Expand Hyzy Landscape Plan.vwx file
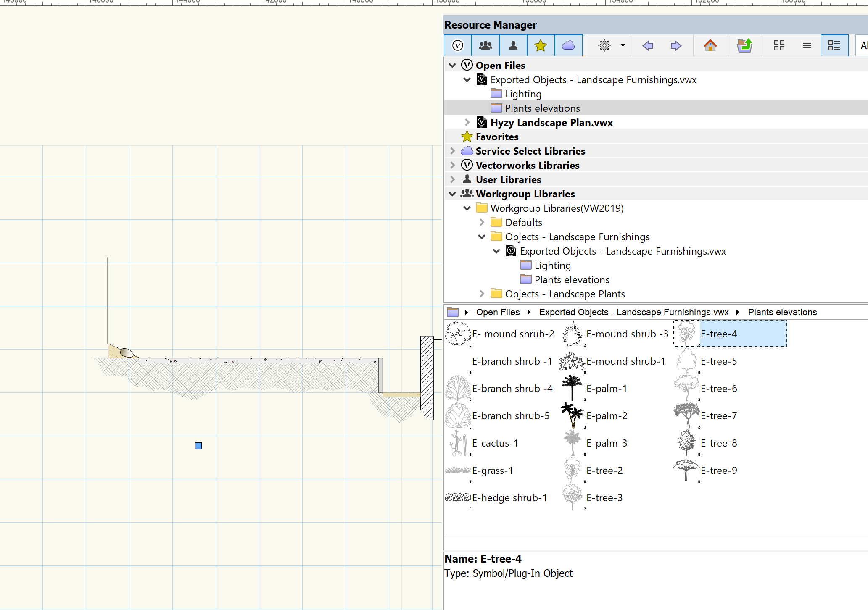The width and height of the screenshot is (868, 610). point(467,122)
